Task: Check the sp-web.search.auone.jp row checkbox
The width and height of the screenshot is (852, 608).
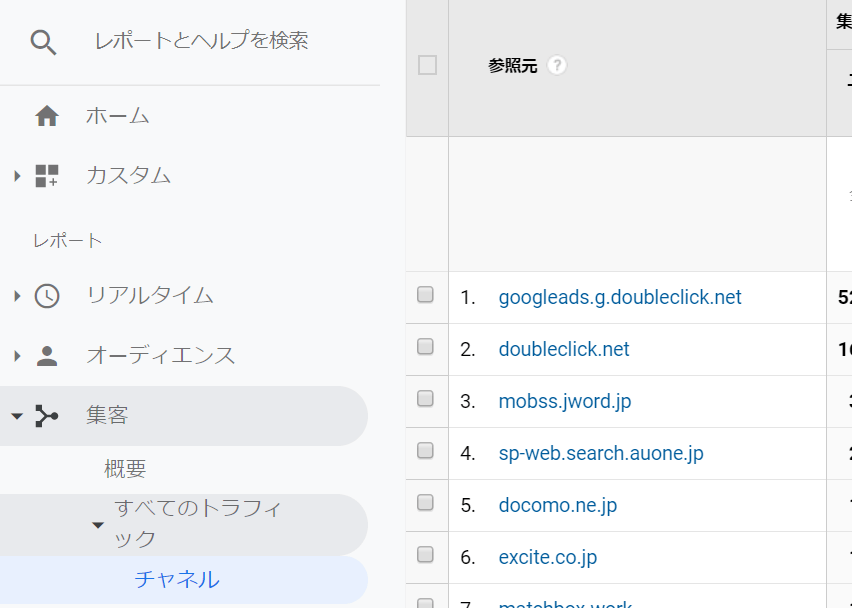Action: click(425, 450)
